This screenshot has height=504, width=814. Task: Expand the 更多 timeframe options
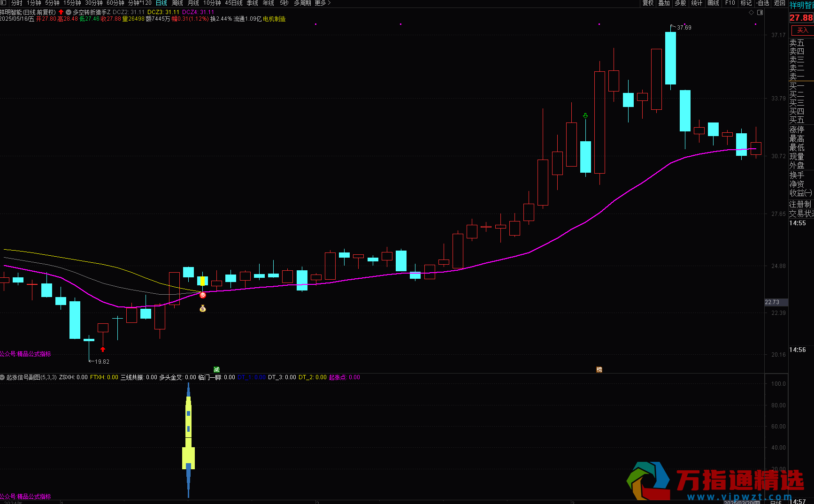coord(323,3)
